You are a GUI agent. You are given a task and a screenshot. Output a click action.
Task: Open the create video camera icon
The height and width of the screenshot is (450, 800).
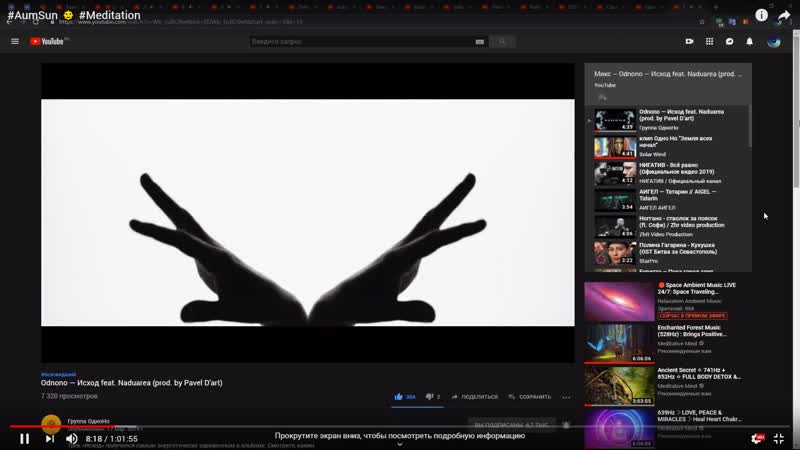(689, 41)
